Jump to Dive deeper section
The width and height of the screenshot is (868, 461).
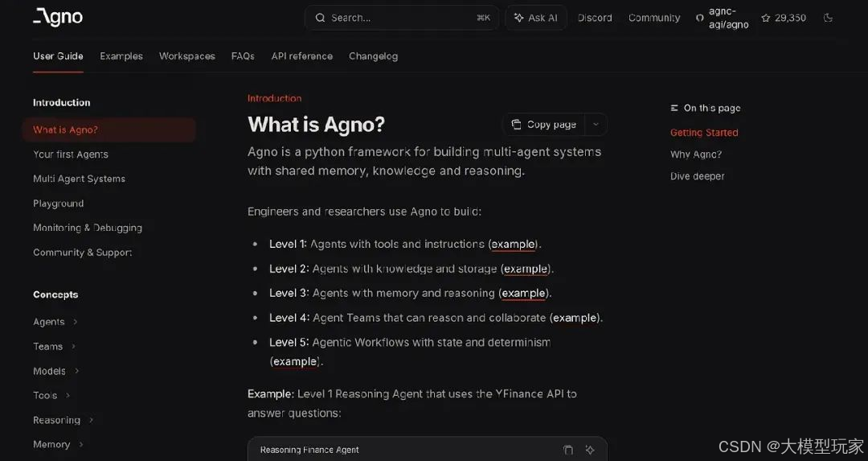coord(698,176)
